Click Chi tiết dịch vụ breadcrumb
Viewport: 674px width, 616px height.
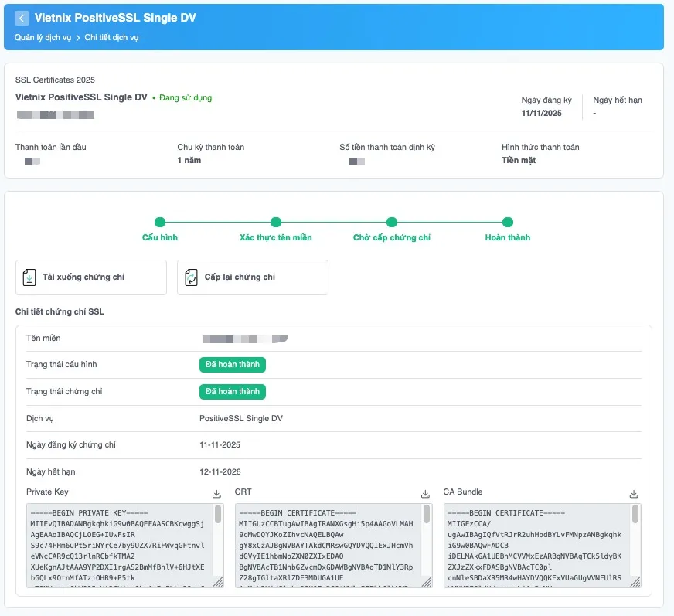point(111,38)
